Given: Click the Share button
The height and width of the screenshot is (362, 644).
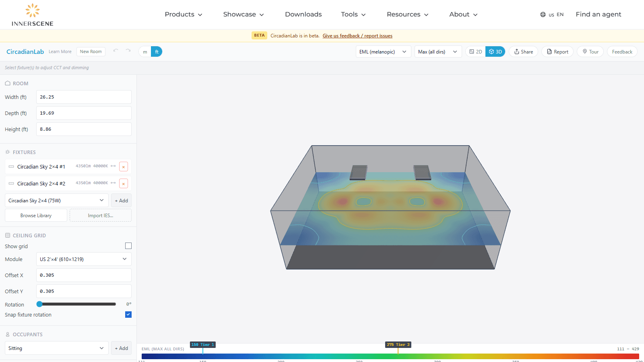Looking at the screenshot, I should [524, 51].
